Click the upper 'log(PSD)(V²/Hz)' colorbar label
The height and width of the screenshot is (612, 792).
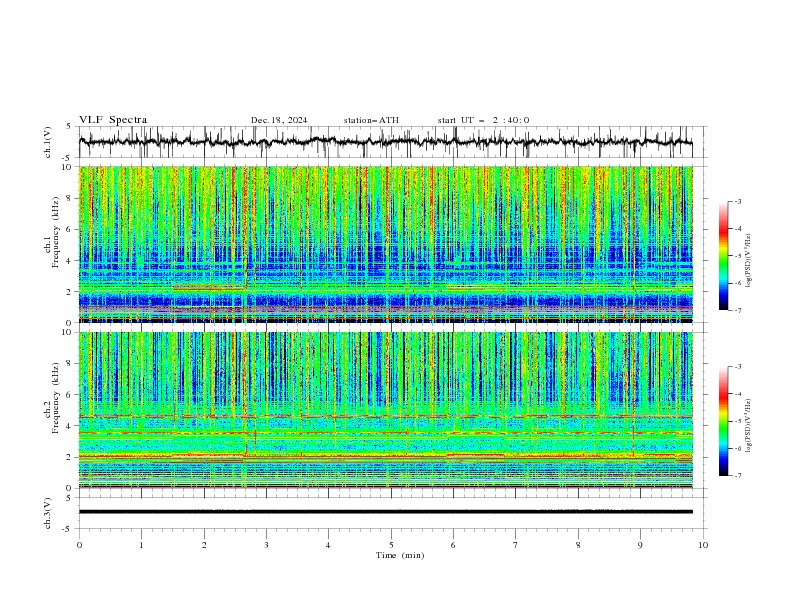click(748, 261)
